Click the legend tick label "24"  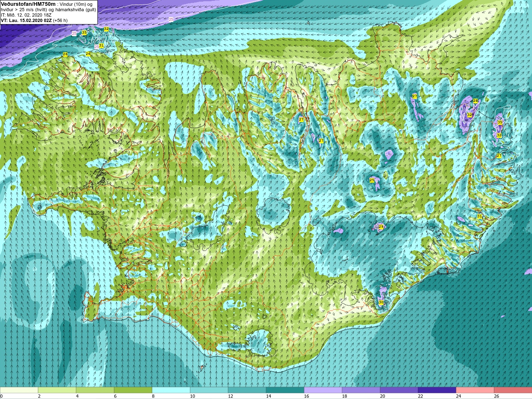coord(458,396)
